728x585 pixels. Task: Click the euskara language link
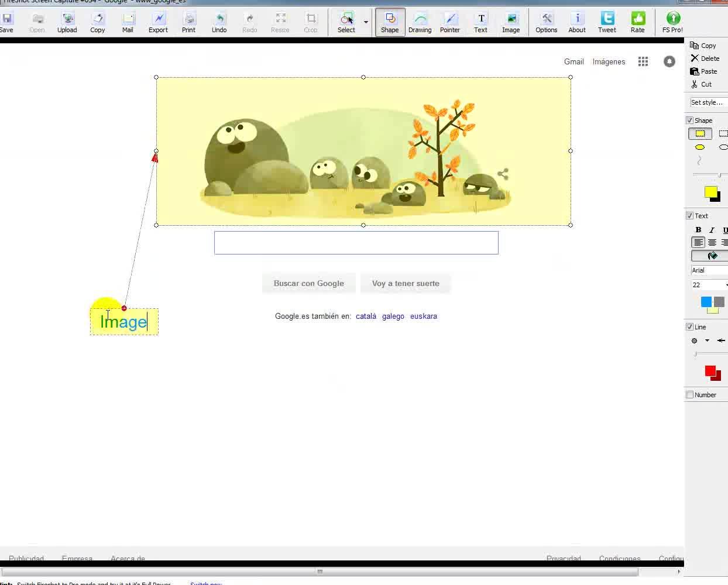[424, 316]
